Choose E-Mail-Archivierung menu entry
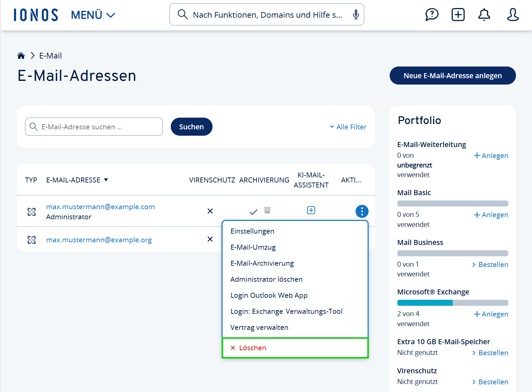The height and width of the screenshot is (392, 532). (295, 263)
